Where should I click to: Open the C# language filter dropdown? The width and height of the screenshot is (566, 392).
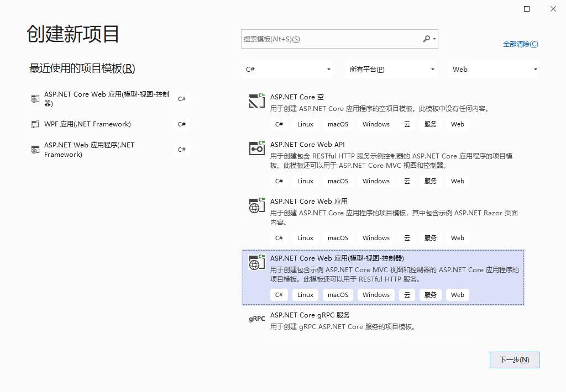[287, 69]
